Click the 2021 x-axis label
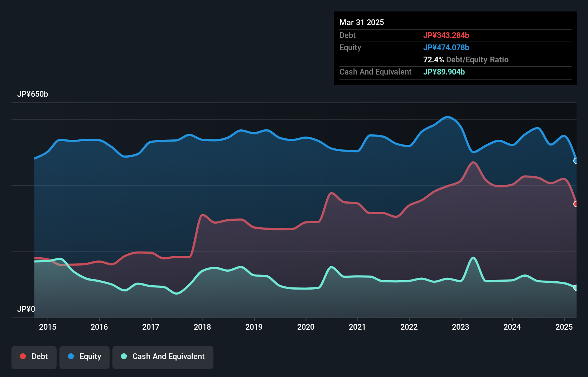 point(357,327)
